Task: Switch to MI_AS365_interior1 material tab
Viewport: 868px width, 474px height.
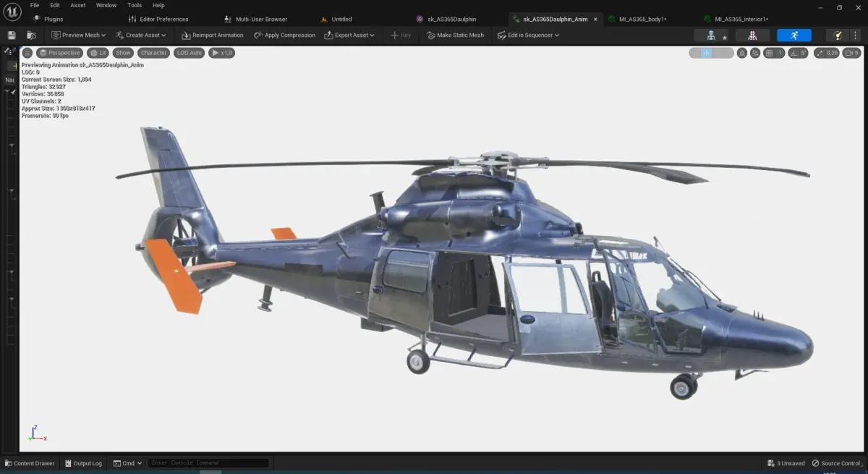Action: click(x=736, y=19)
